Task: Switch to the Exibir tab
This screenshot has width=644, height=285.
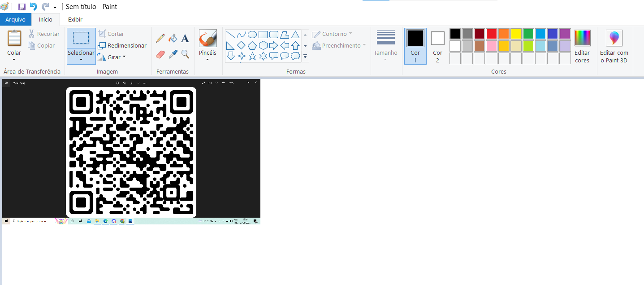Action: 75,19
